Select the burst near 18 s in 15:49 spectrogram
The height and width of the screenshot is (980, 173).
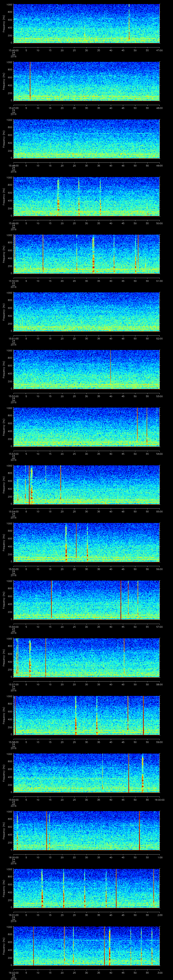[58, 197]
